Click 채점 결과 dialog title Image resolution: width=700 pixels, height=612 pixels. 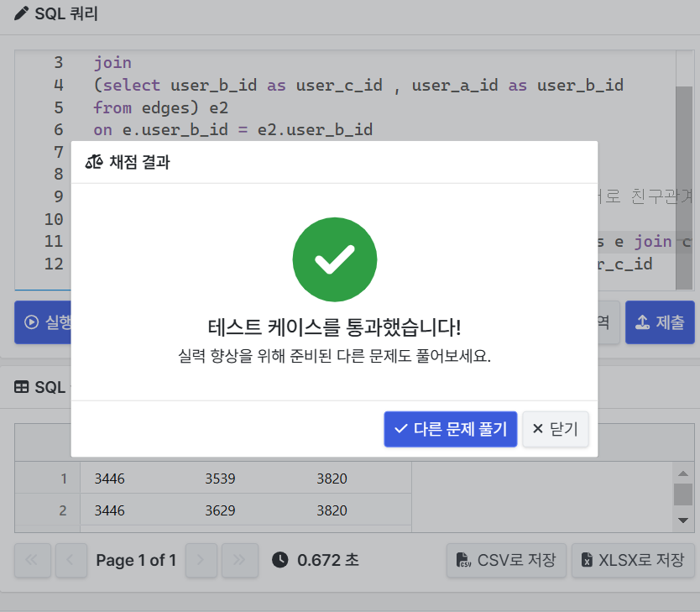pos(139,162)
